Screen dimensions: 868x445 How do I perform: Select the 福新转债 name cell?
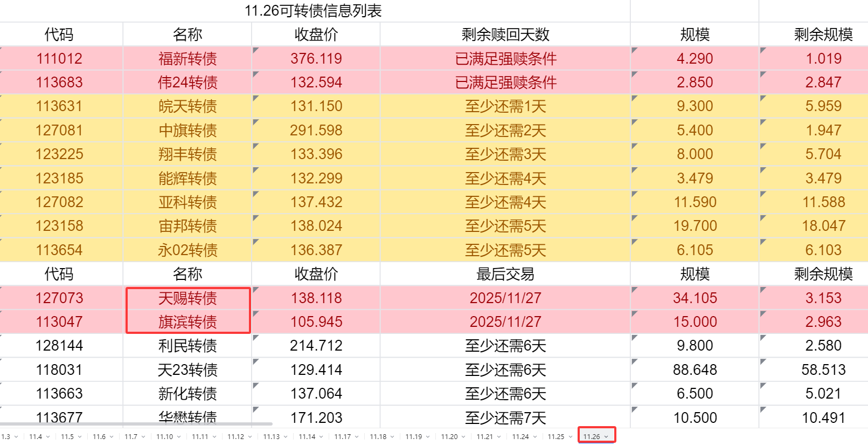188,58
